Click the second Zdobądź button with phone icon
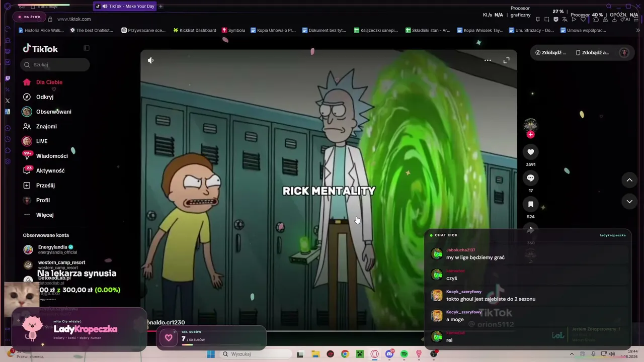The image size is (644, 362). pyautogui.click(x=593, y=52)
